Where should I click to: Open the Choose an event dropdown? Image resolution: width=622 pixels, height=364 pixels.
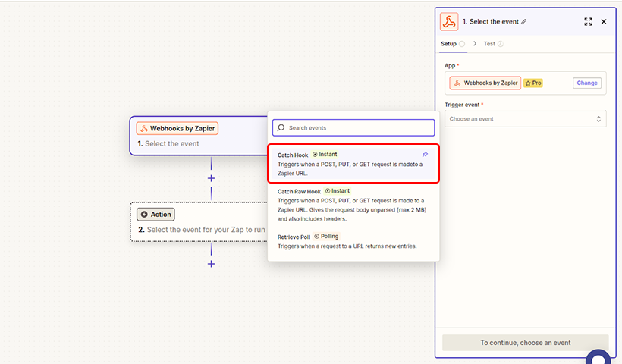pos(525,119)
